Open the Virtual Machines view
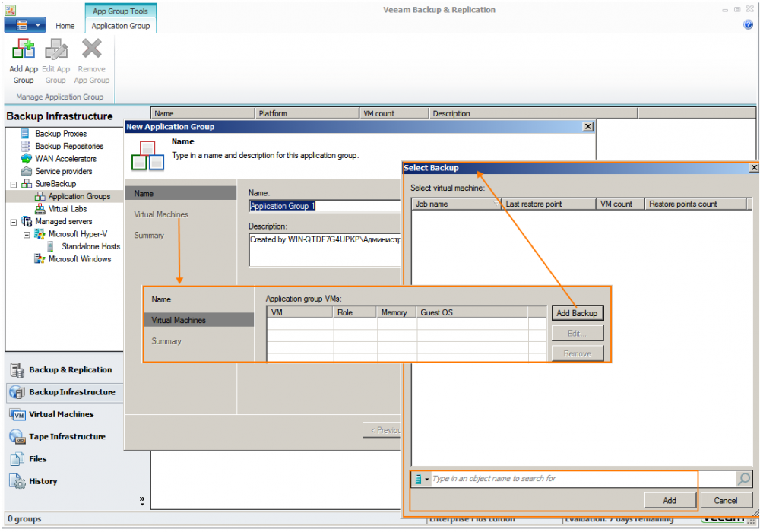Screen dimensions: 760x532 65,414
